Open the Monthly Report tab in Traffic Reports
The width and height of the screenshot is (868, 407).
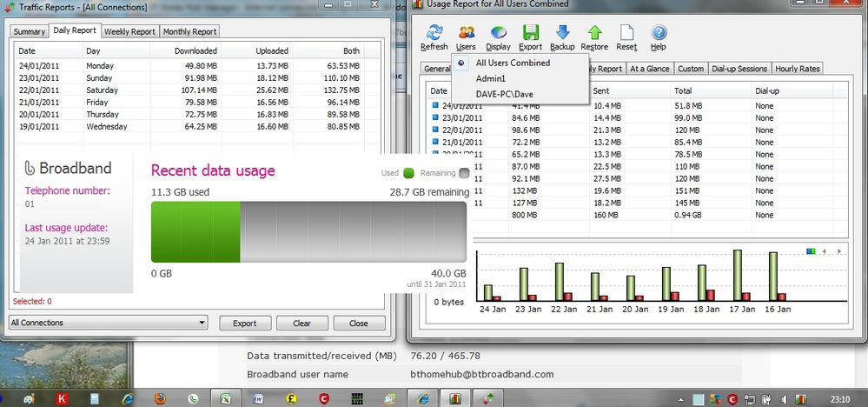[190, 32]
